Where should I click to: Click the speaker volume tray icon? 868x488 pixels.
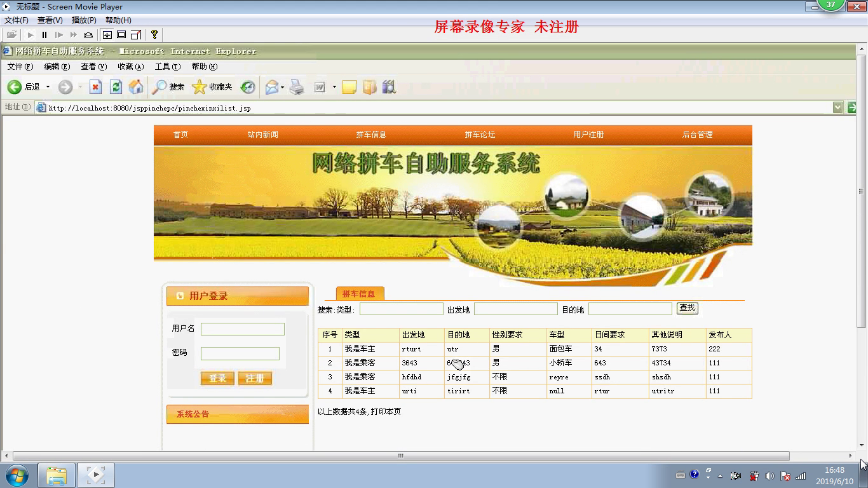point(770,476)
